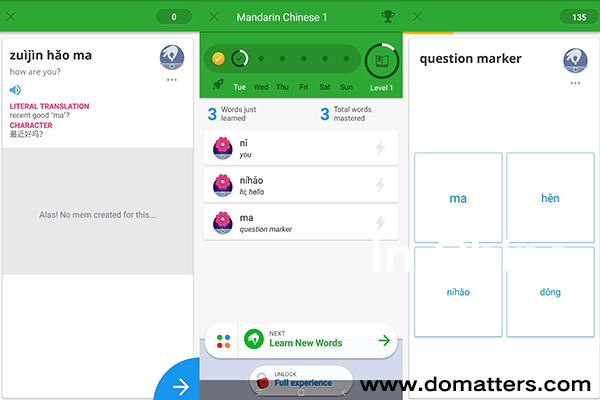Click the Level 1 book icon
The height and width of the screenshot is (400, 600).
[381, 61]
